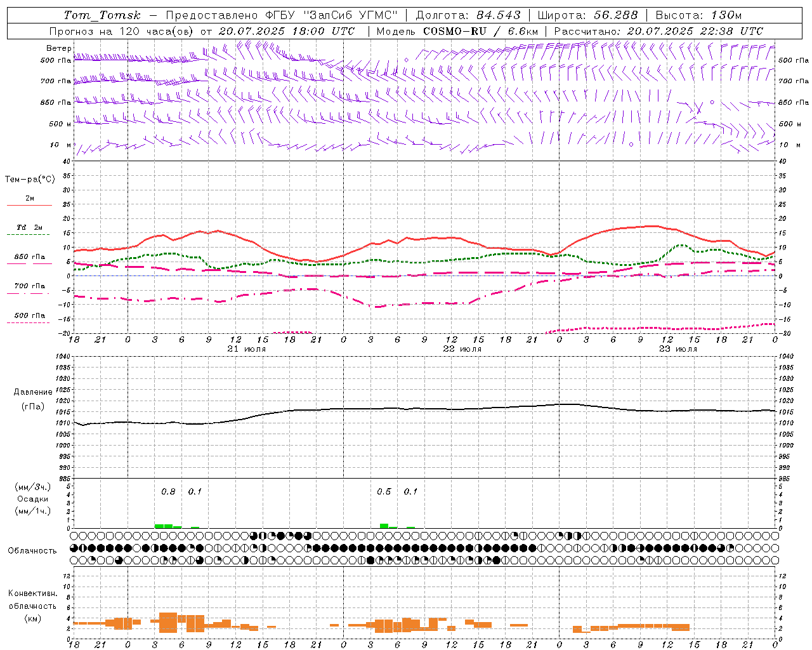Click the 0.1 value beside 0.8
Image resolution: width=812 pixels, height=650 pixels.
click(x=194, y=491)
